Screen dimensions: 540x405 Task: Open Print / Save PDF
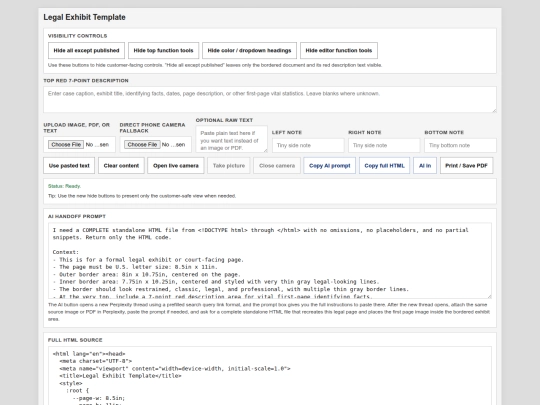pyautogui.click(x=466, y=166)
